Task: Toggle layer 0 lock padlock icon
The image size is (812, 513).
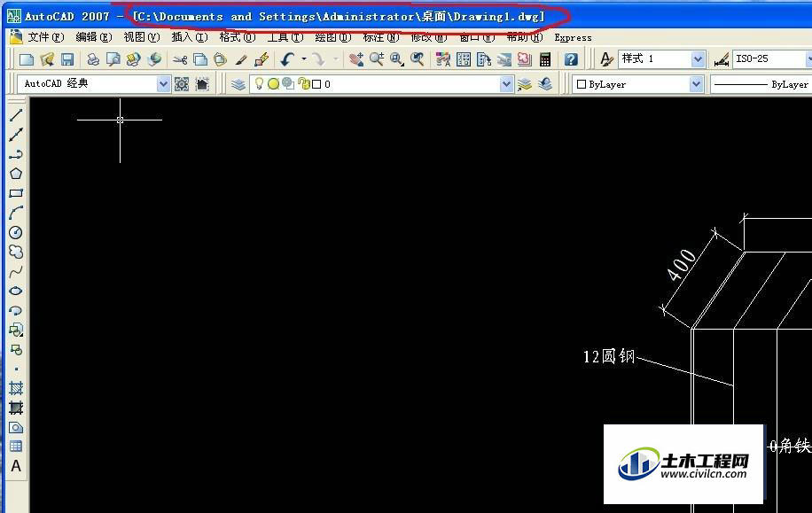Action: click(x=304, y=84)
